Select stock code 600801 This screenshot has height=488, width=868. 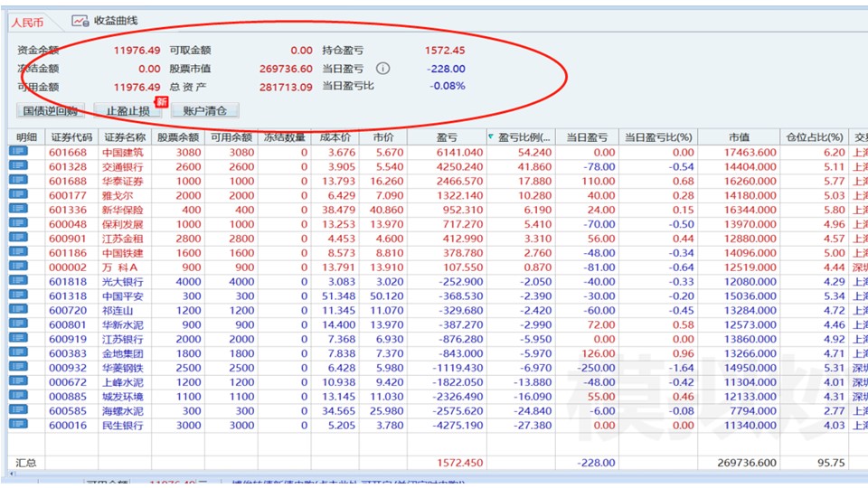tap(68, 324)
